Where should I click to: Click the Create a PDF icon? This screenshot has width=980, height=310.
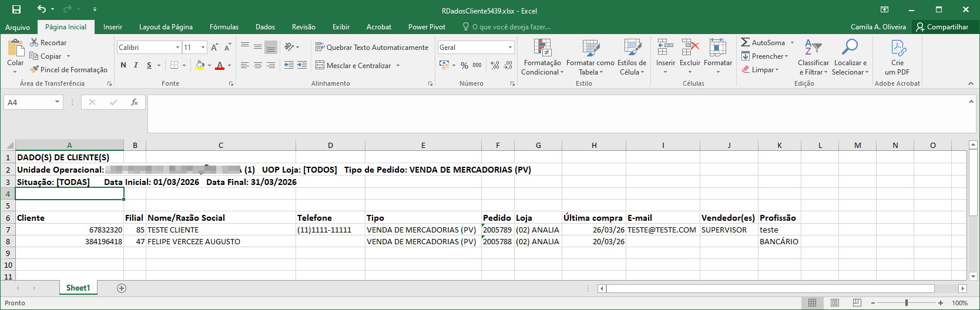pyautogui.click(x=897, y=48)
